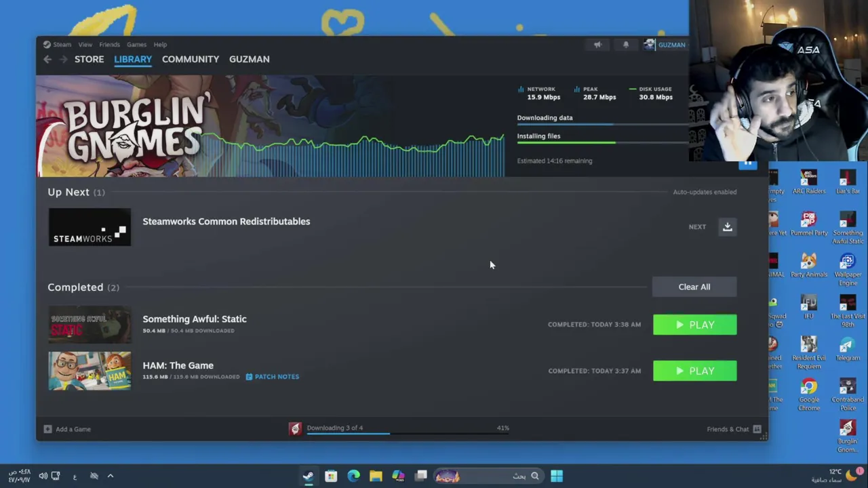Screen dimensions: 868x488
Task: Click the Add a Game plus icon
Action: pyautogui.click(x=47, y=429)
